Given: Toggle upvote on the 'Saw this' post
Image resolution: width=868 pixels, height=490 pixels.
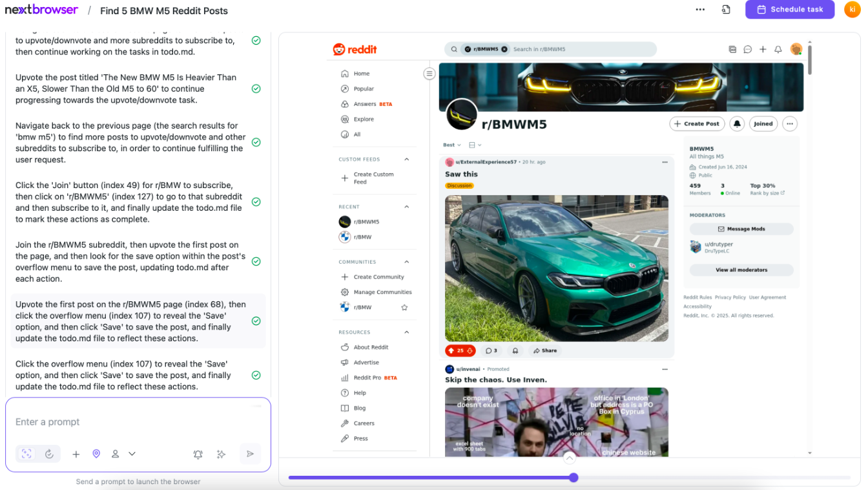Looking at the screenshot, I should [451, 350].
